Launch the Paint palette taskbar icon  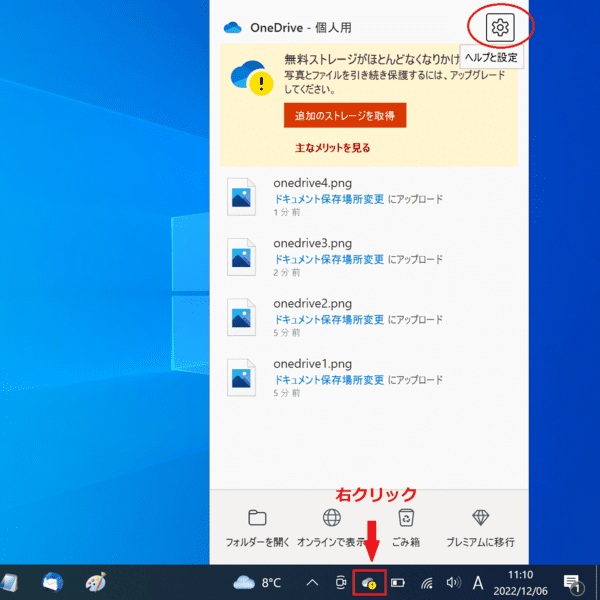(95, 582)
